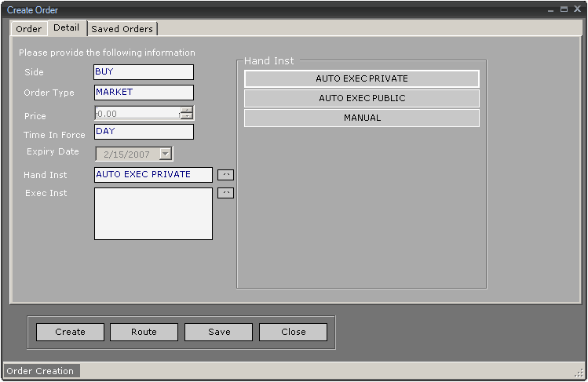The height and width of the screenshot is (382, 588).
Task: Decrease Price with the spinner down arrow
Action: point(186,116)
